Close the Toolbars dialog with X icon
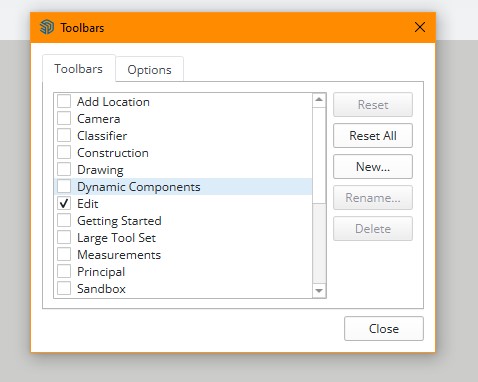The image size is (478, 382). pyautogui.click(x=420, y=27)
